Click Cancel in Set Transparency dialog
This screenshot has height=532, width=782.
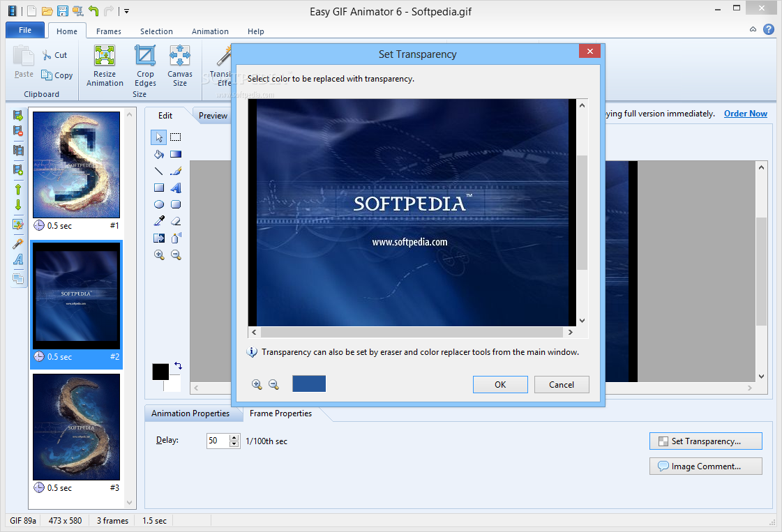pos(562,384)
